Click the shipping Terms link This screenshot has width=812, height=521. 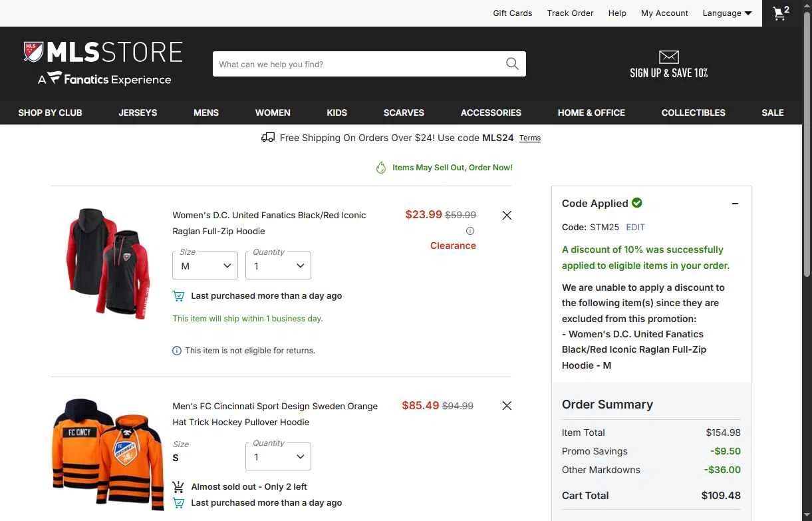(x=530, y=138)
